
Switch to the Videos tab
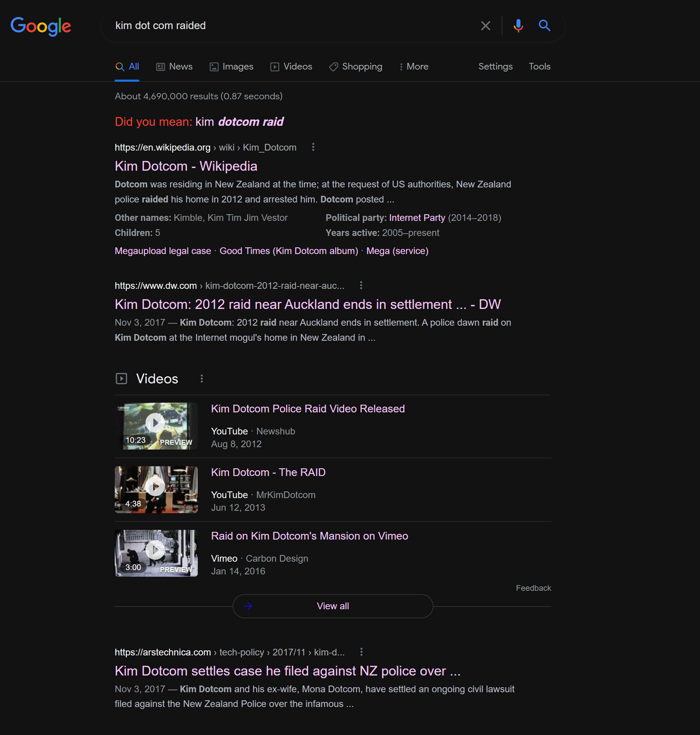click(x=291, y=67)
